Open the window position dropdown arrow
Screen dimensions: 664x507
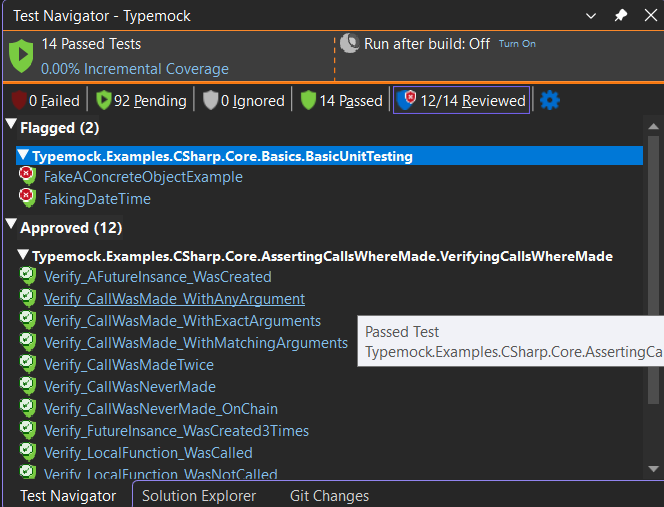(x=591, y=16)
